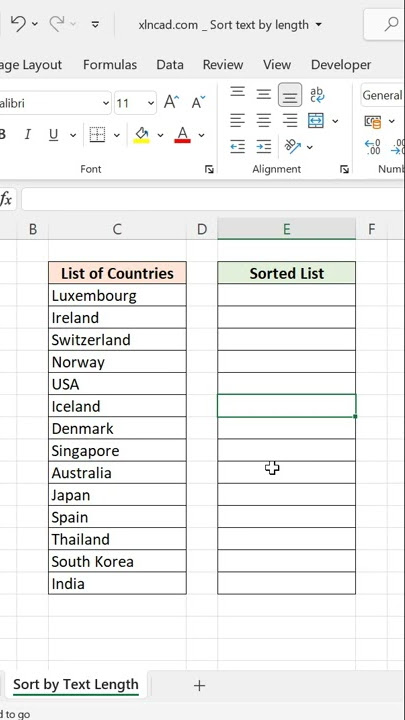Toggle Italic formatting

click(x=28, y=135)
